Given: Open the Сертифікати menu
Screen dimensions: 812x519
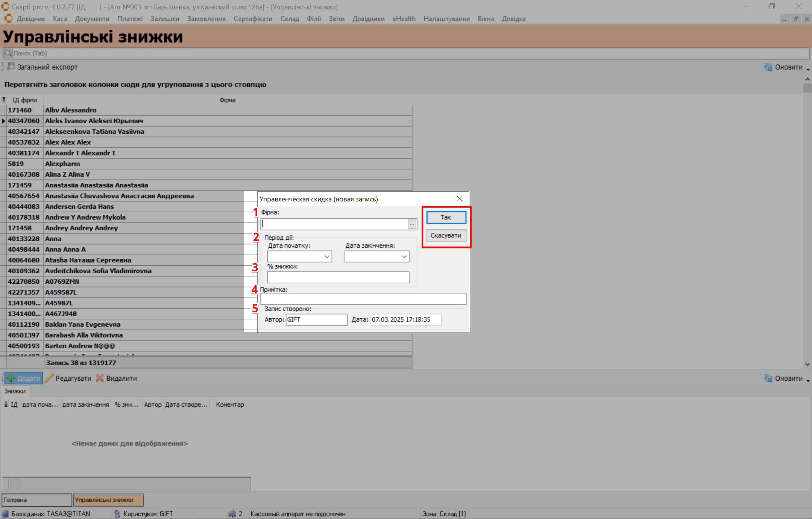Looking at the screenshot, I should click(x=253, y=19).
